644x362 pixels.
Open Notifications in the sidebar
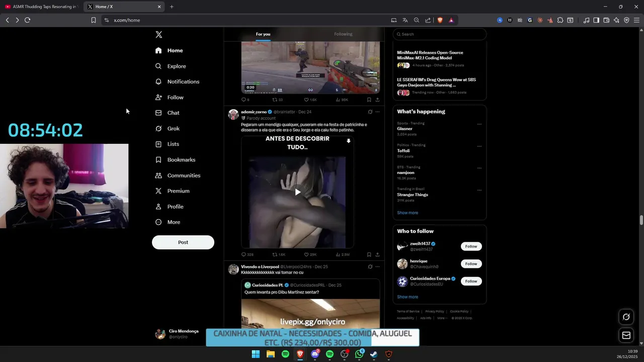click(x=177, y=81)
